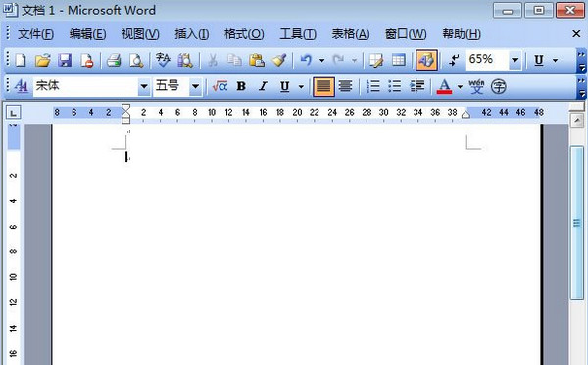Screen dimensions: 588x365
Task: Click the Permission restricted-document icon
Action: 87,60
